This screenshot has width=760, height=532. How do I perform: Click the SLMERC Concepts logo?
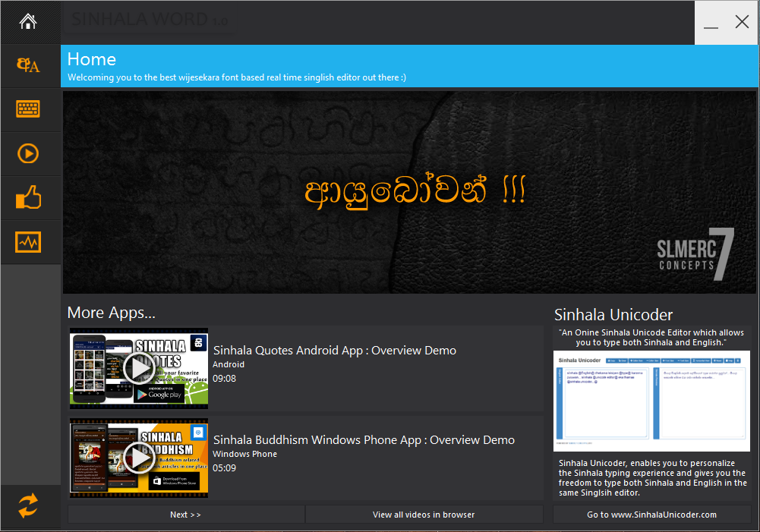(695, 254)
